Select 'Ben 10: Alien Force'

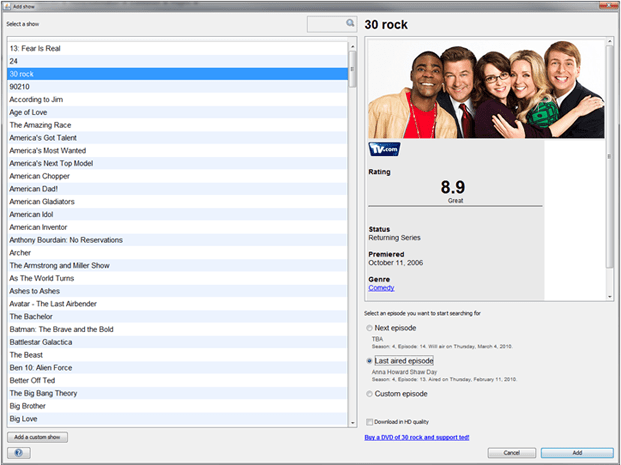(x=177, y=368)
